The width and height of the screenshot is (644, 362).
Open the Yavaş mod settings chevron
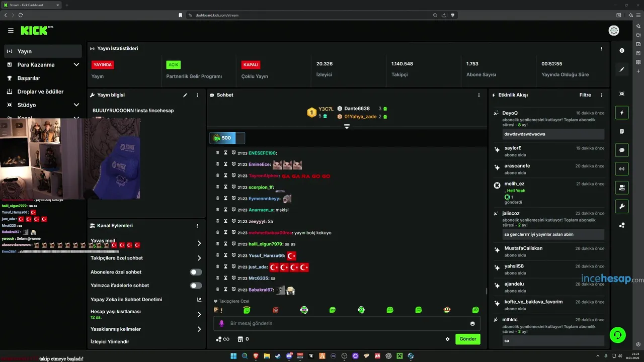point(199,243)
